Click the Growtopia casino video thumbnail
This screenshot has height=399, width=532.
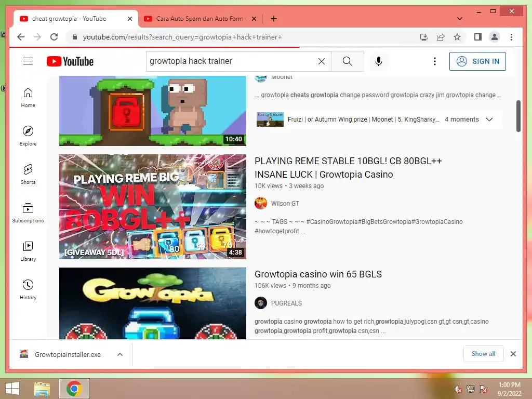(x=153, y=303)
